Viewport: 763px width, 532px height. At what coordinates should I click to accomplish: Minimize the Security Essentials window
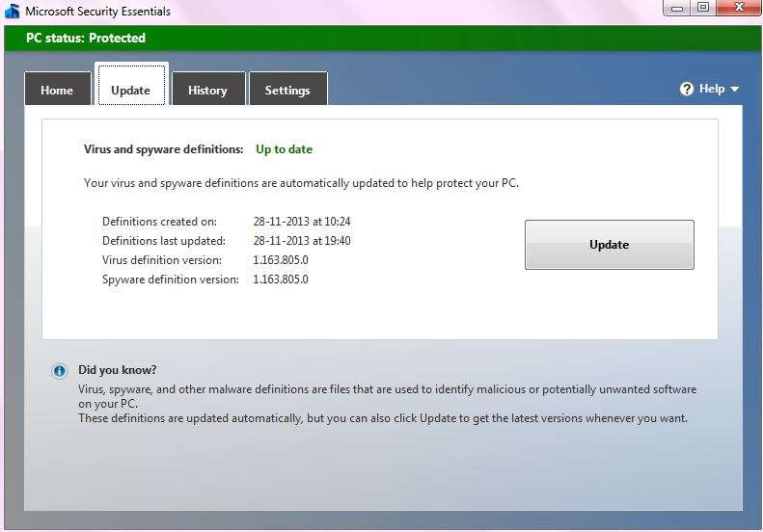point(677,8)
